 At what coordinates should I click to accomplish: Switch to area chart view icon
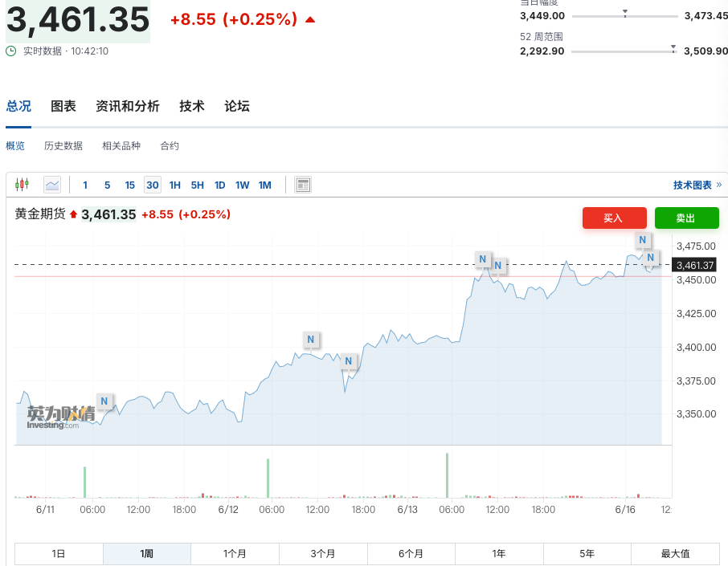pos(51,185)
